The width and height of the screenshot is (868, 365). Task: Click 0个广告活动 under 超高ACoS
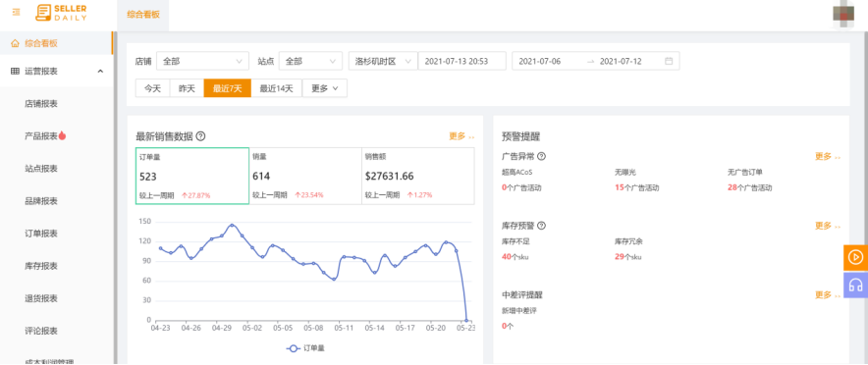tap(521, 188)
